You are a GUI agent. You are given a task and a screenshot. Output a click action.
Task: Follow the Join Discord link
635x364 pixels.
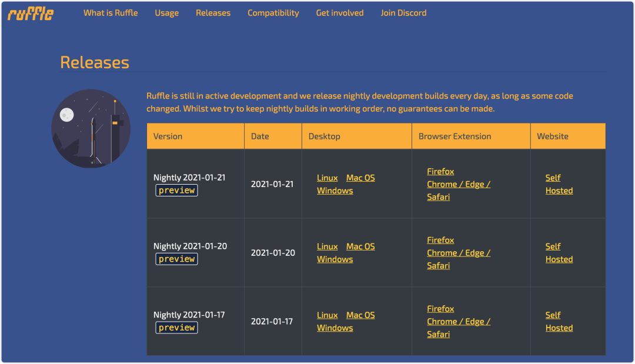(403, 13)
